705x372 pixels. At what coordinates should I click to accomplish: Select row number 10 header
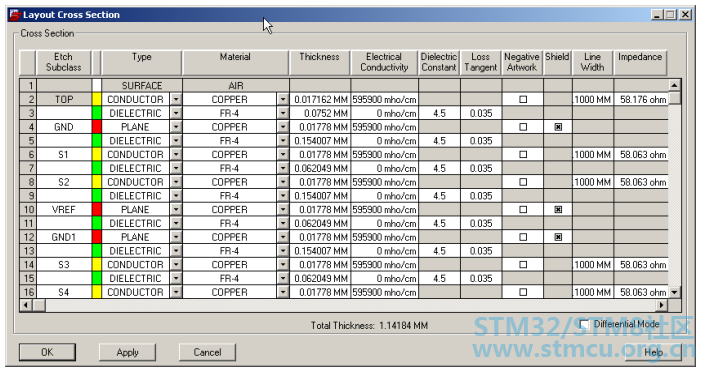pyautogui.click(x=28, y=210)
